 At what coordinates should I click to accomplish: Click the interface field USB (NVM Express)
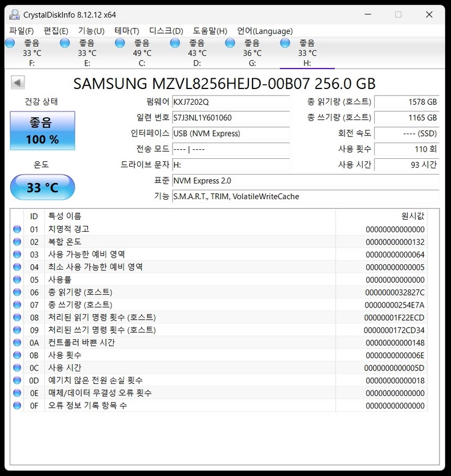coord(231,134)
